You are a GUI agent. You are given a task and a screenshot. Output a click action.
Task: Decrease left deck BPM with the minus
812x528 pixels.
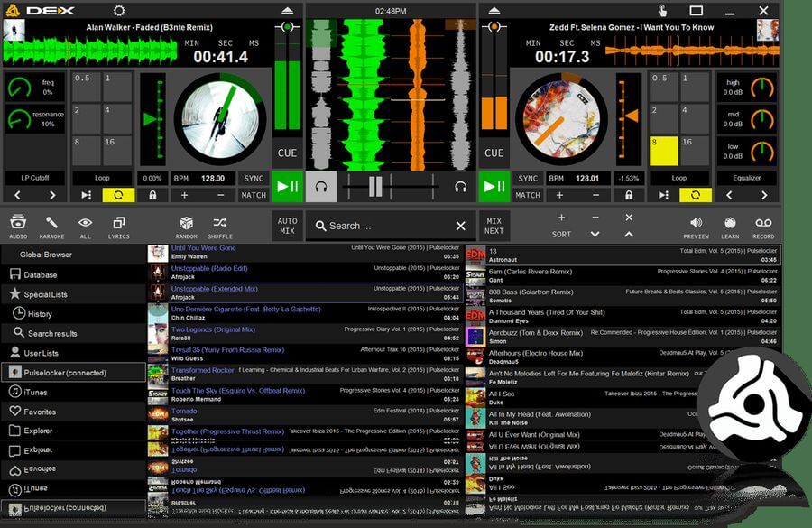(221, 195)
